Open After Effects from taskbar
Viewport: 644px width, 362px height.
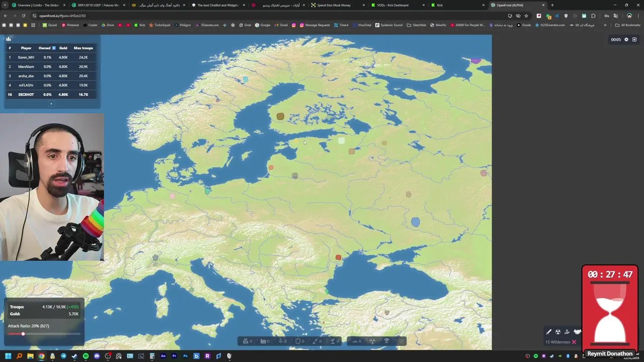coord(163,356)
